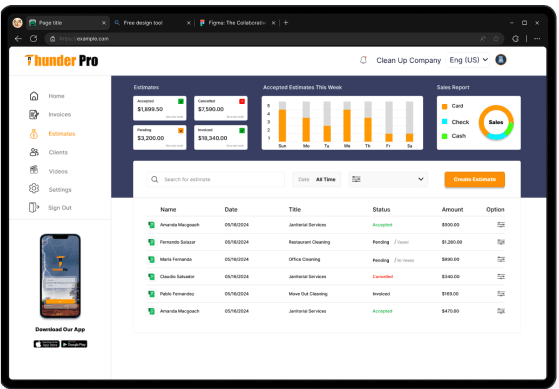Open the Eng (US) language dropdown
Image resolution: width=559 pixels, height=389 pixels.
pos(468,60)
